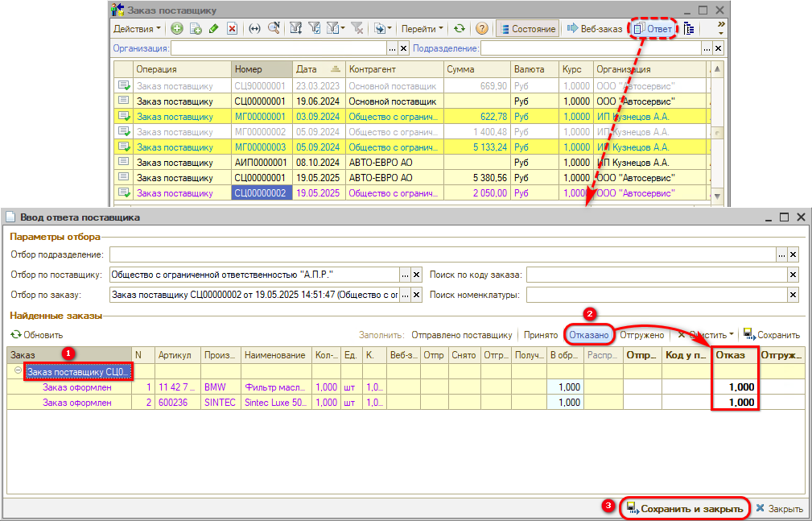Click the Отказано fill option

click(x=589, y=334)
